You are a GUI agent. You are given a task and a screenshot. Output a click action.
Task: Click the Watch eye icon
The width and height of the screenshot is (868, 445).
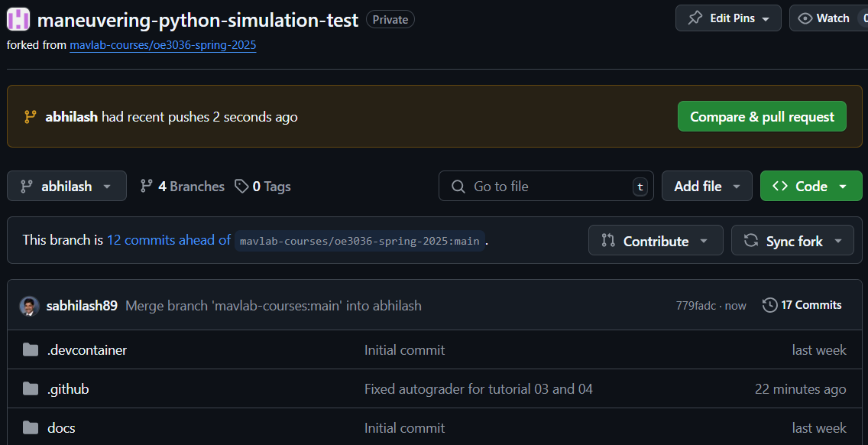click(805, 18)
